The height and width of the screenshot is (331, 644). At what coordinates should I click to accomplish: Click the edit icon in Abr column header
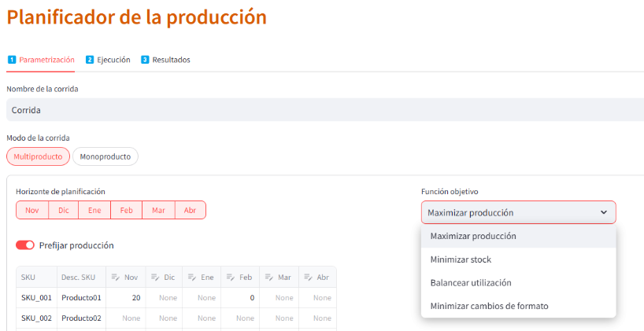(x=307, y=278)
